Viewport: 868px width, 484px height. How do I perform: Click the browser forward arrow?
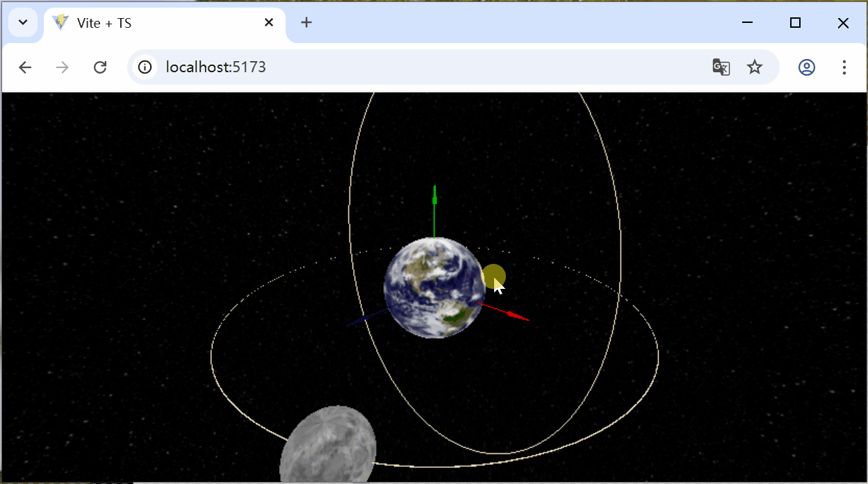click(63, 67)
